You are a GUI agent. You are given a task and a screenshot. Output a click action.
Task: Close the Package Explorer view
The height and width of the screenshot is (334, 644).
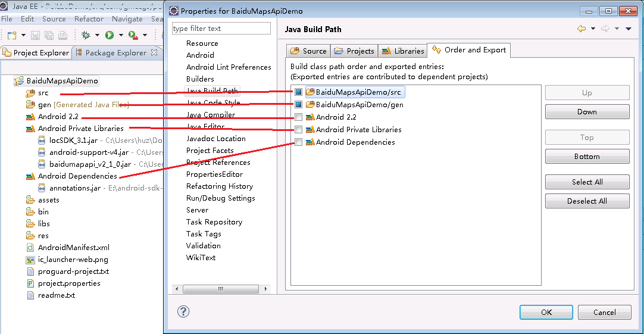coord(154,52)
